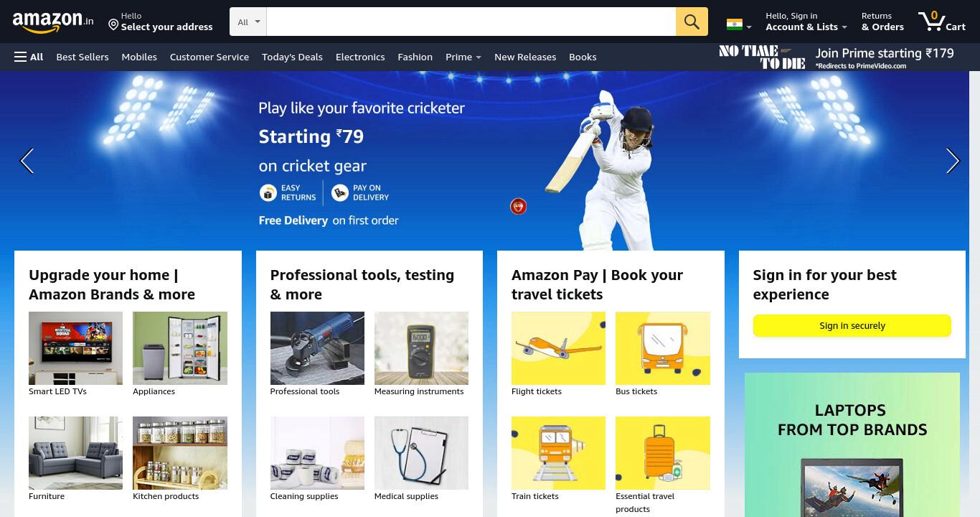980x517 pixels.
Task: Open Returns & Orders link
Action: click(882, 22)
